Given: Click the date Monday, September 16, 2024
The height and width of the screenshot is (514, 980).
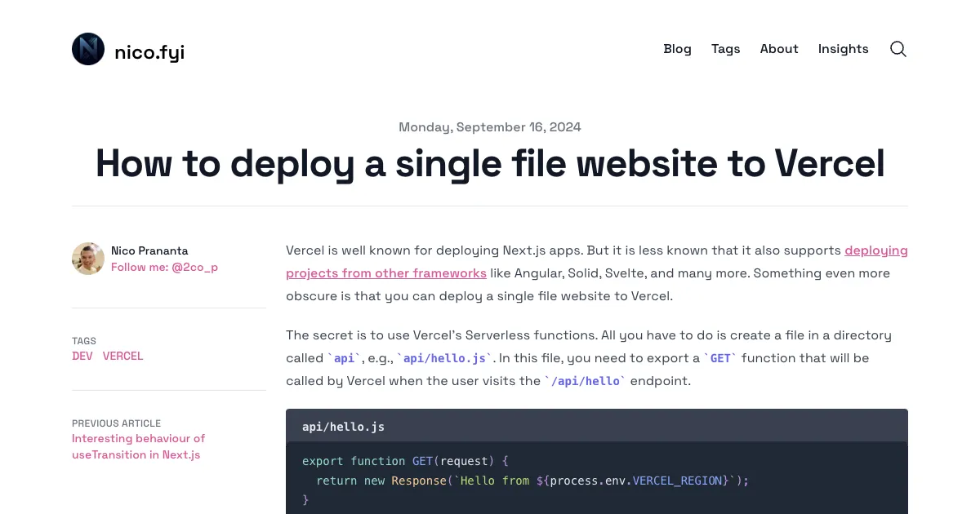Looking at the screenshot, I should (x=490, y=126).
